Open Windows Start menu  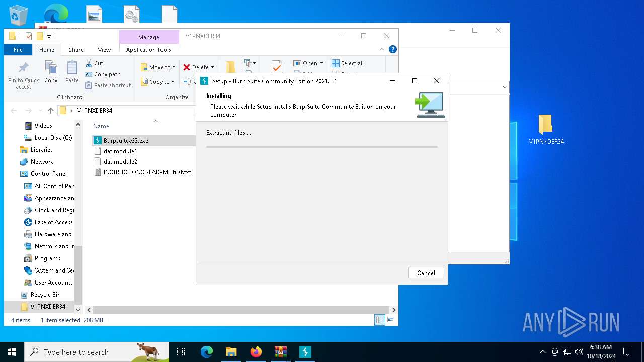point(12,352)
